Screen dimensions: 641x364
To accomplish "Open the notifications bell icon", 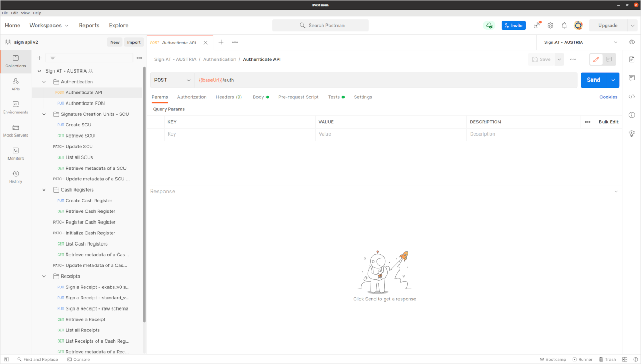I will click(x=564, y=26).
